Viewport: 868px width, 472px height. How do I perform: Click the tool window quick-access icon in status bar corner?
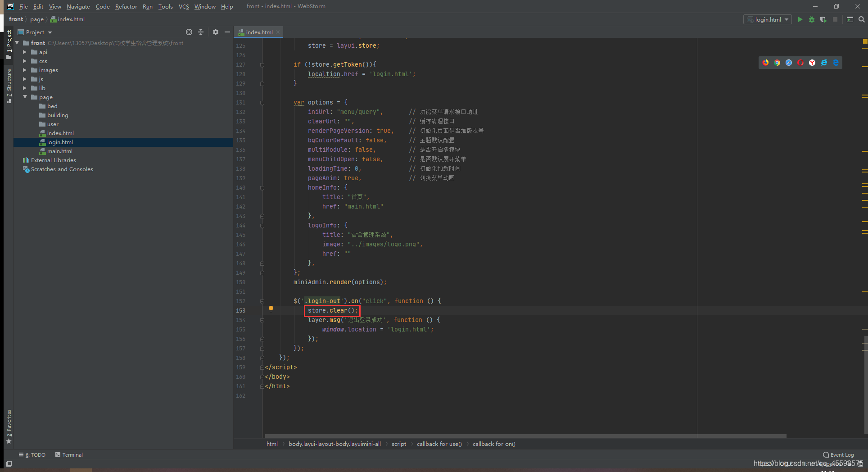tap(9, 463)
